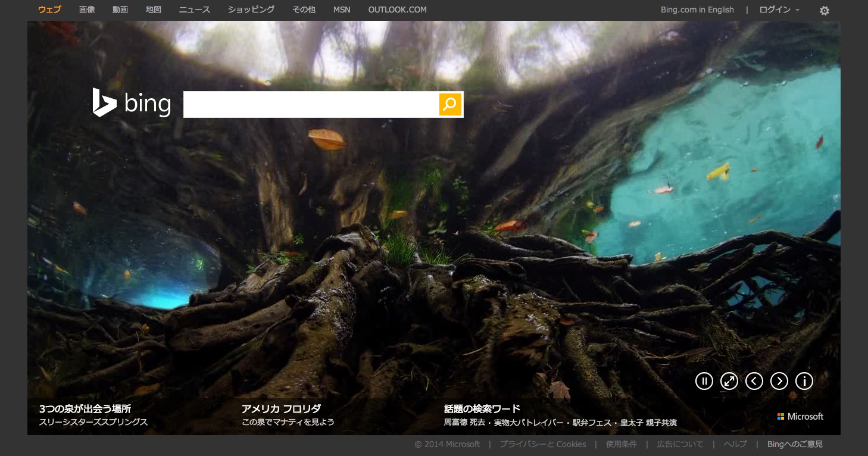Go to ニュース section
868x456 pixels.
pos(194,10)
